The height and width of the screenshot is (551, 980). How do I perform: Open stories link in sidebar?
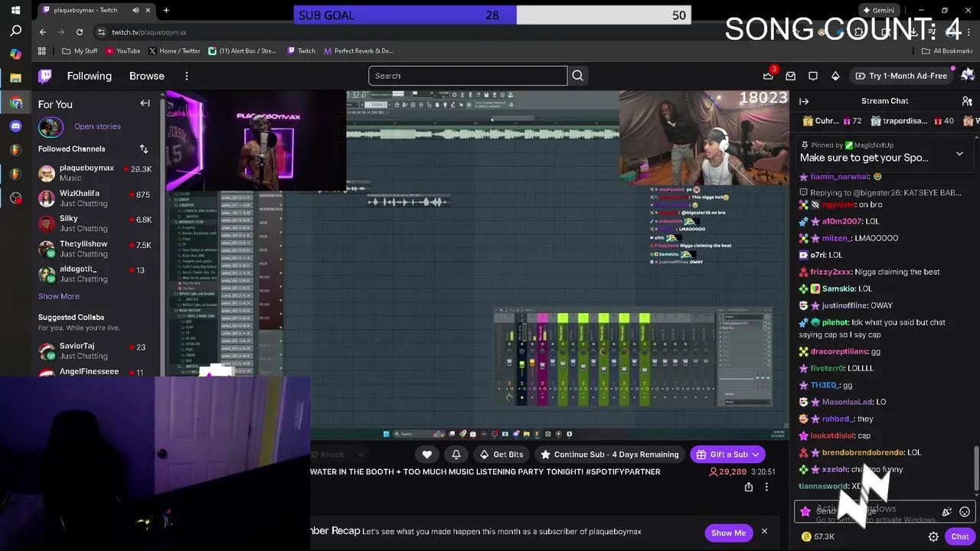[97, 126]
